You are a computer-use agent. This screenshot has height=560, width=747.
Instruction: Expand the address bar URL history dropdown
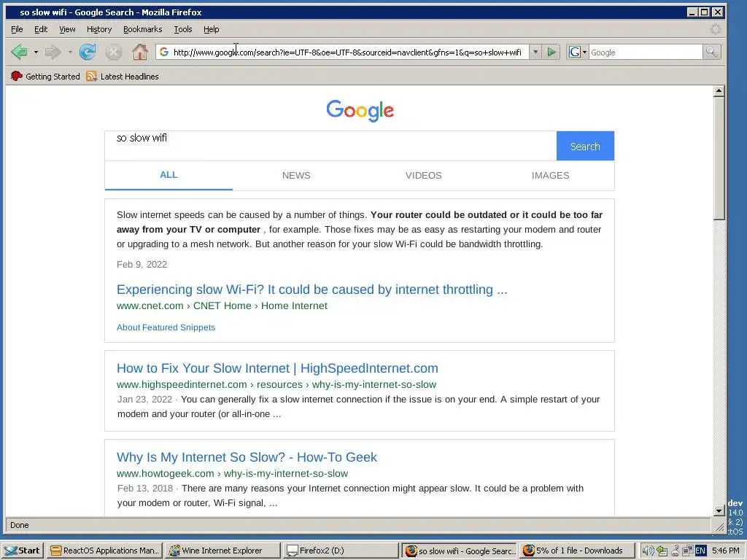click(x=535, y=52)
